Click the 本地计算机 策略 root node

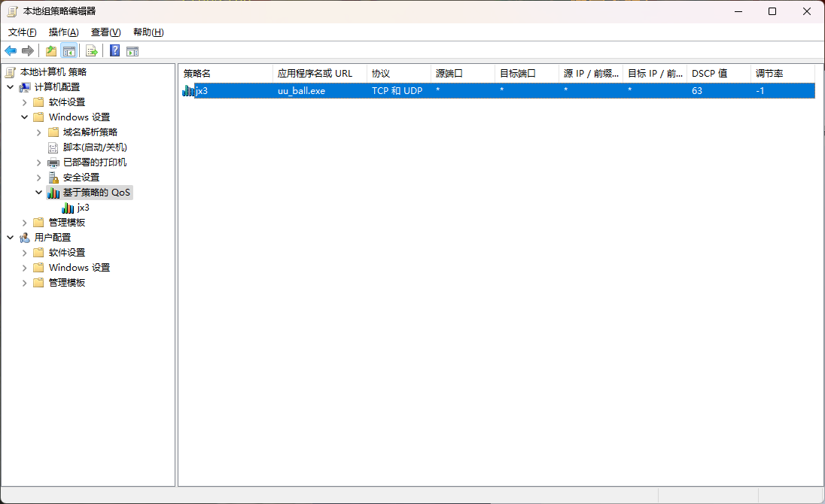(x=53, y=72)
